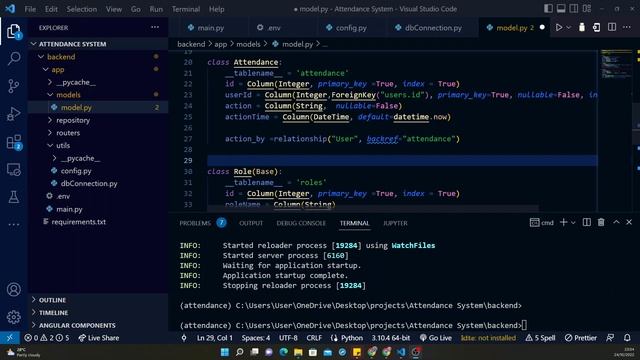Show additional views ellipsis in activity bar

[13, 224]
